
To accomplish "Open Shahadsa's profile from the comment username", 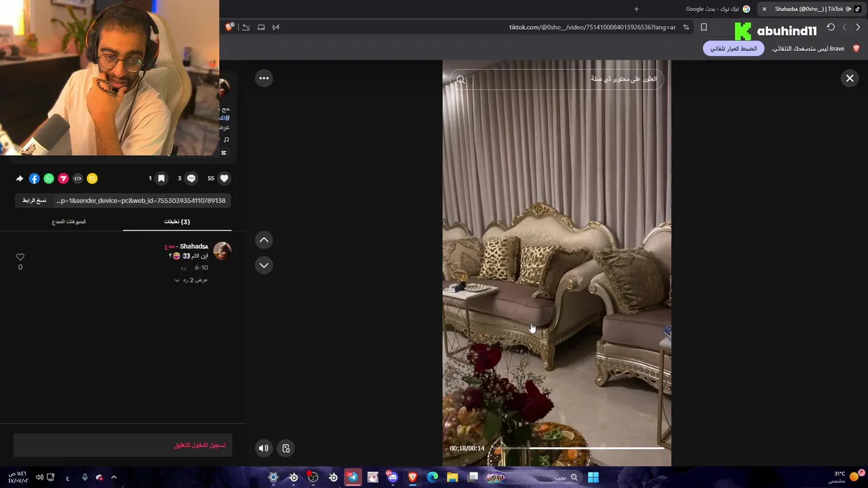I will tap(194, 246).
